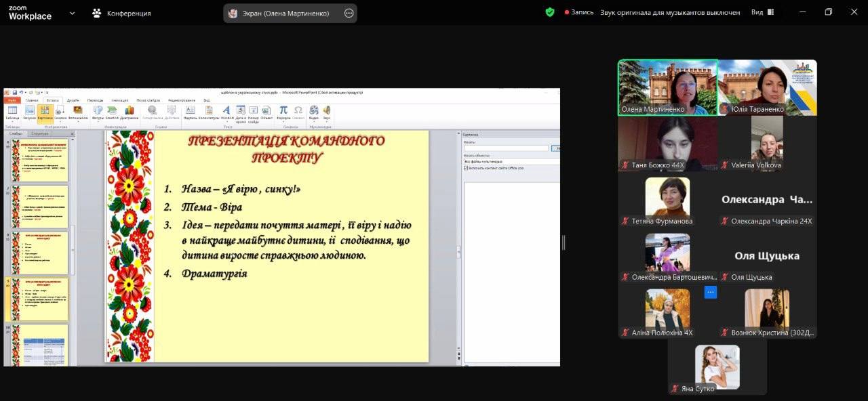
Task: Switch to the Дизайн ribbon tab
Action: 73,100
